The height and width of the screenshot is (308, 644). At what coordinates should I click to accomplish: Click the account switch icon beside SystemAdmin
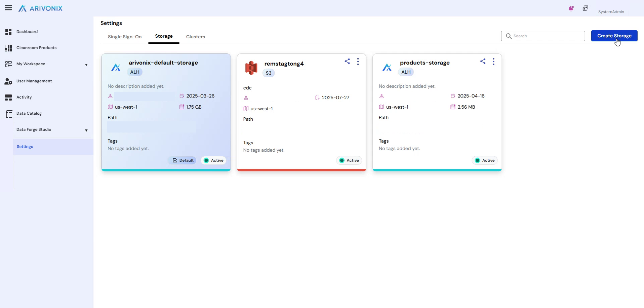(x=585, y=8)
